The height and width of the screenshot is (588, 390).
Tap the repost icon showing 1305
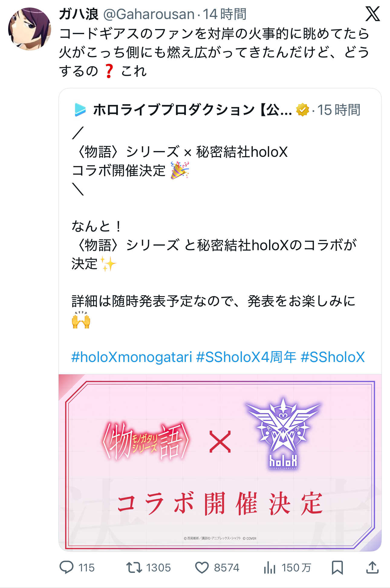(134, 567)
